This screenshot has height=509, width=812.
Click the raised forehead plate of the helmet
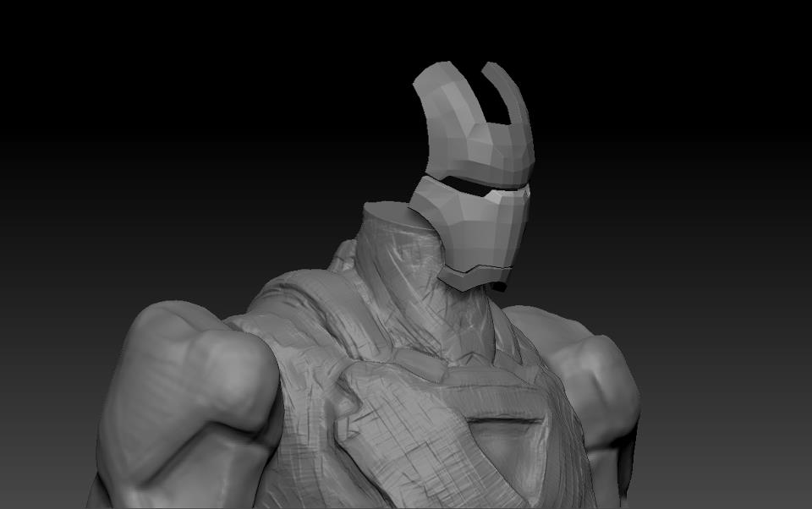click(x=475, y=124)
